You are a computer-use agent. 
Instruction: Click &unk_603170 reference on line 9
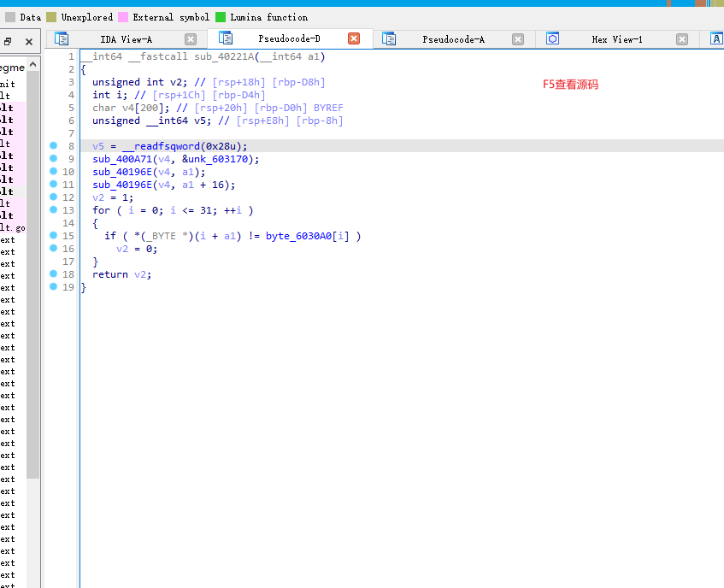[215, 159]
